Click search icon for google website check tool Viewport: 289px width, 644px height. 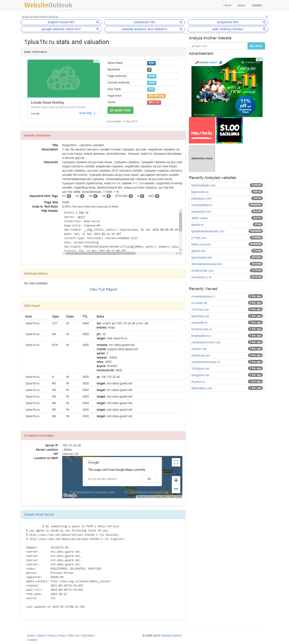(x=98, y=29)
